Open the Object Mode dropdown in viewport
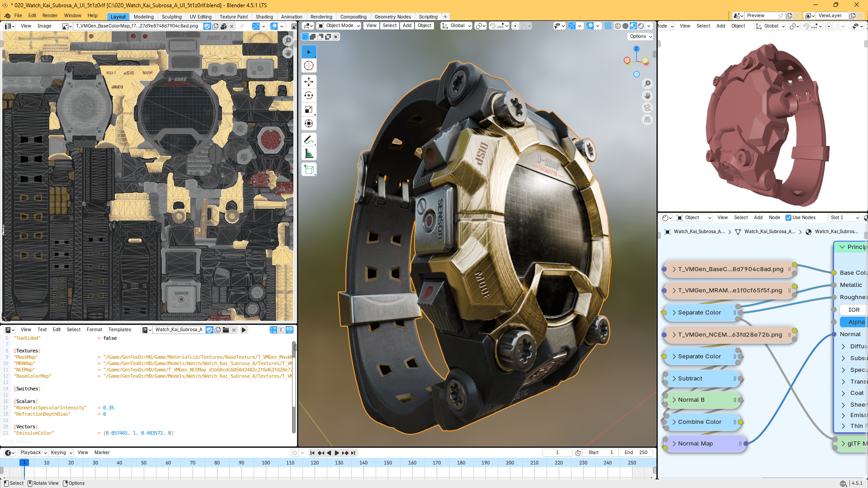Screen dimensions: 868x488 point(339,26)
